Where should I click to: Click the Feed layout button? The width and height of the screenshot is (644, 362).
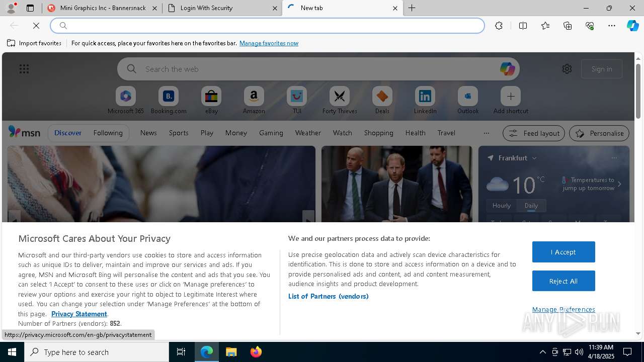pyautogui.click(x=534, y=133)
